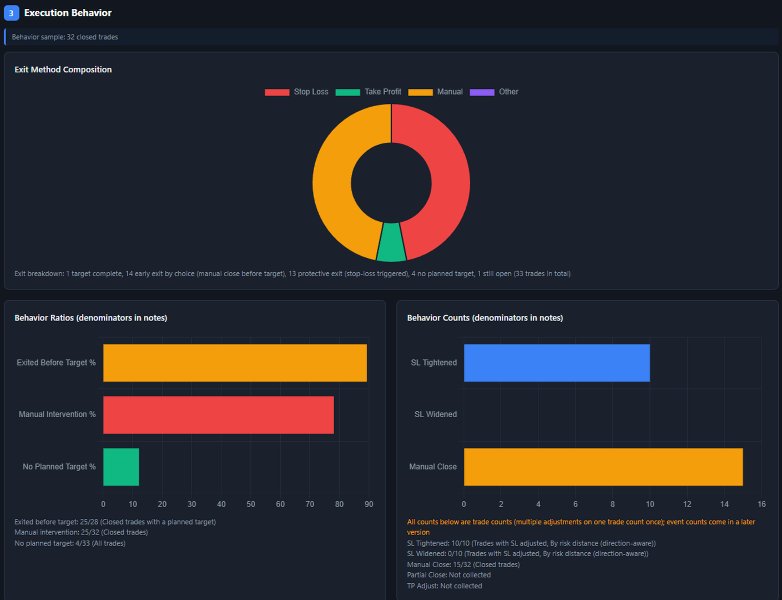Click 'Behavior sample: 32 closed trades' note

[x=65, y=37]
